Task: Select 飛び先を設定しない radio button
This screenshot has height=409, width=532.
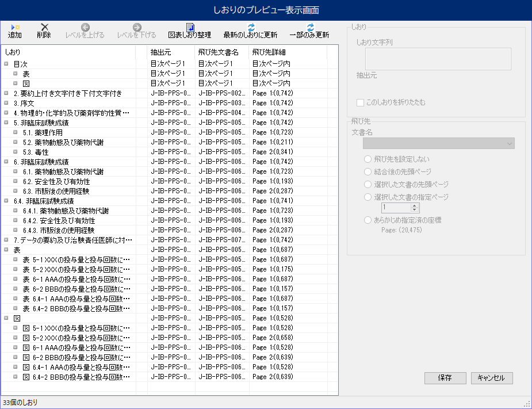Action: [x=368, y=159]
